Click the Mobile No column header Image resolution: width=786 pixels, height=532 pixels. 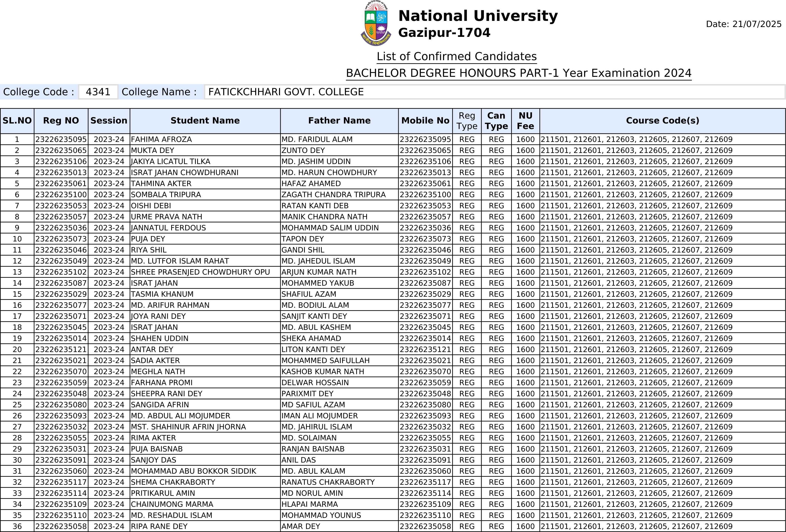pyautogui.click(x=425, y=121)
